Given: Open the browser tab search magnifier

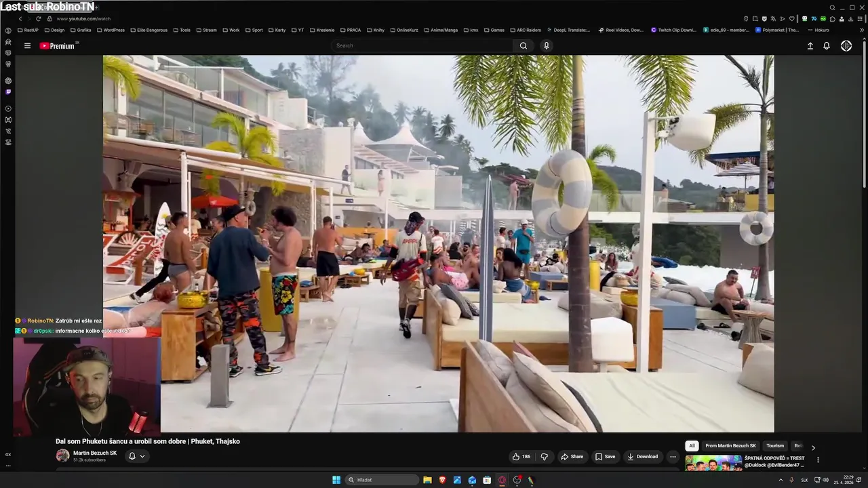Looking at the screenshot, I should [833, 7].
